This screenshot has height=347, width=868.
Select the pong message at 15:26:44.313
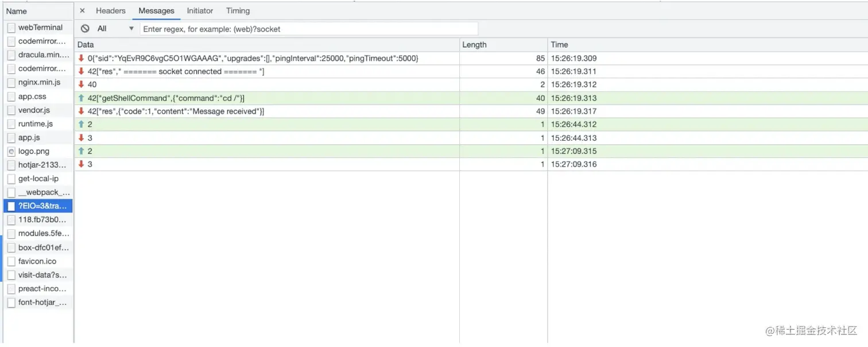[471, 138]
